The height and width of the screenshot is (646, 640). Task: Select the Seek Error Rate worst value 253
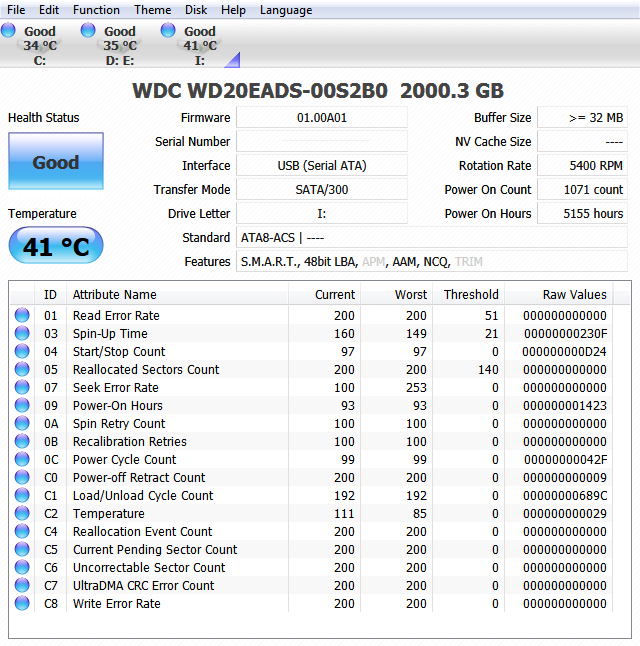416,388
